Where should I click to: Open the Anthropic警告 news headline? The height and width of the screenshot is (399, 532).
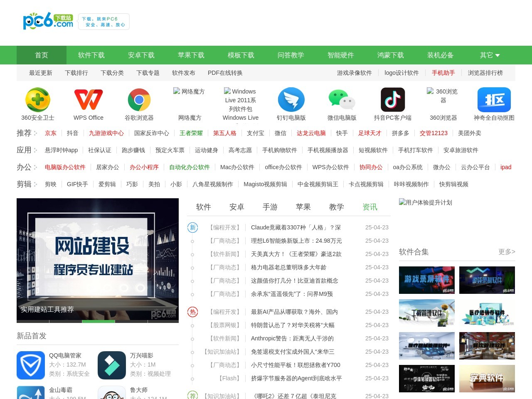pos(292,338)
